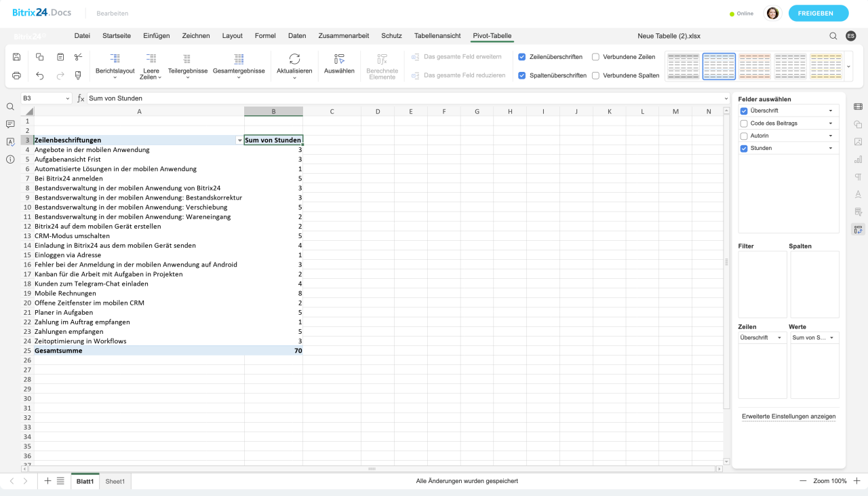Open the Formel menu tab
This screenshot has width=868, height=496.
(265, 36)
